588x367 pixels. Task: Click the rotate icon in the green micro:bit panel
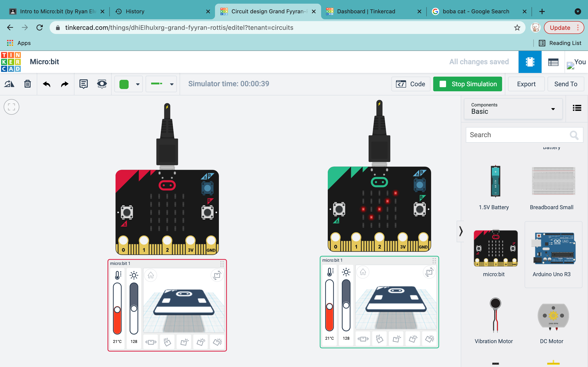click(x=429, y=272)
